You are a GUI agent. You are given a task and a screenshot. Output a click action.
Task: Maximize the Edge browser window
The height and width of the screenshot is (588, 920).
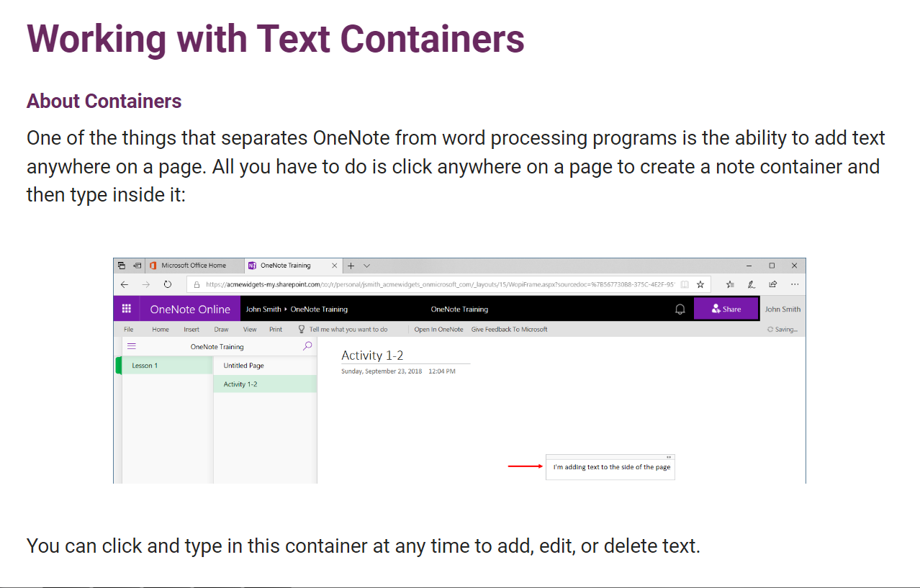coord(772,266)
